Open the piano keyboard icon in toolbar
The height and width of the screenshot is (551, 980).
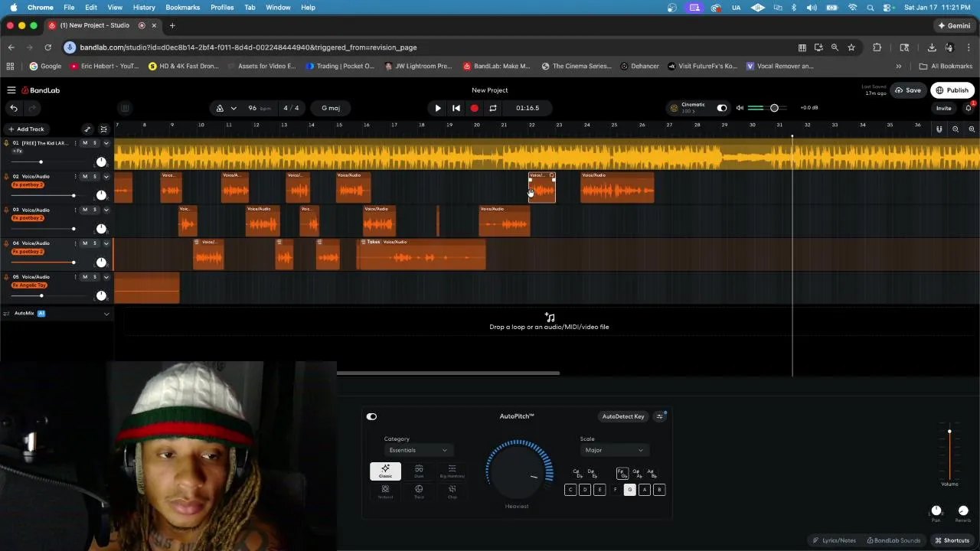(x=125, y=108)
